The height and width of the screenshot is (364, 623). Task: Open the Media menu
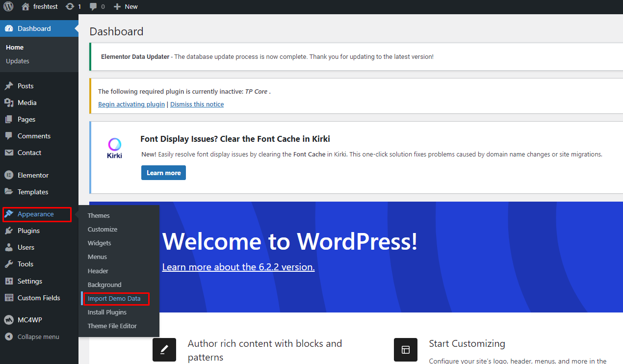point(39,103)
